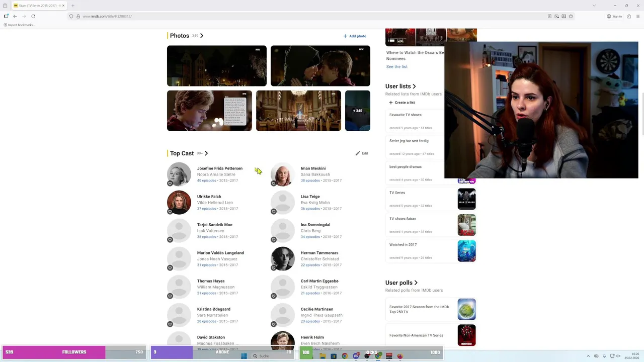Expand the Photos section chevron
This screenshot has width=644, height=362.
202,36
